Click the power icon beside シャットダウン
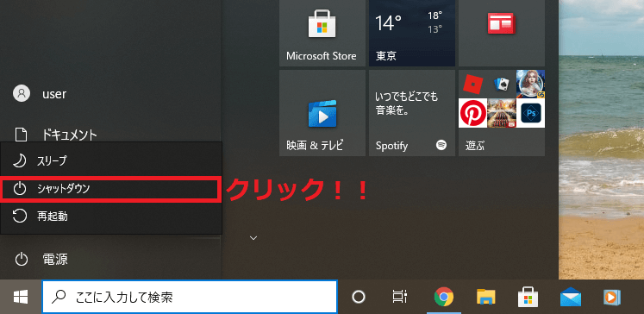 pos(19,189)
